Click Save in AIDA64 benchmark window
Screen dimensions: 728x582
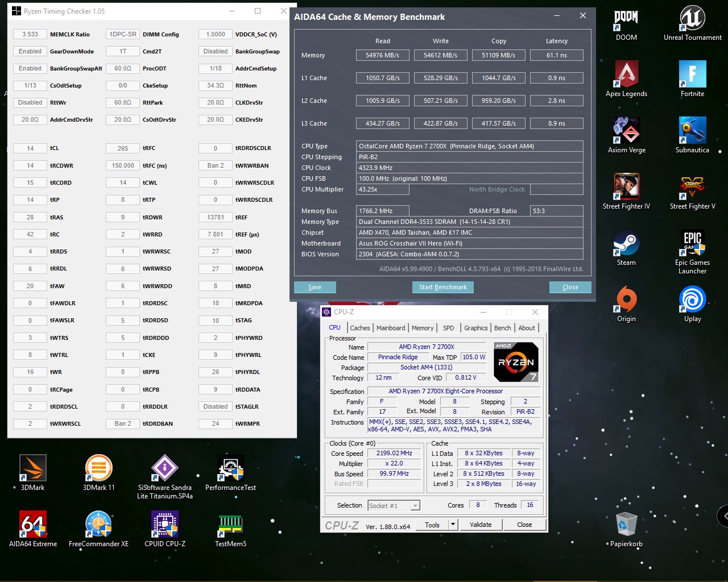click(315, 287)
